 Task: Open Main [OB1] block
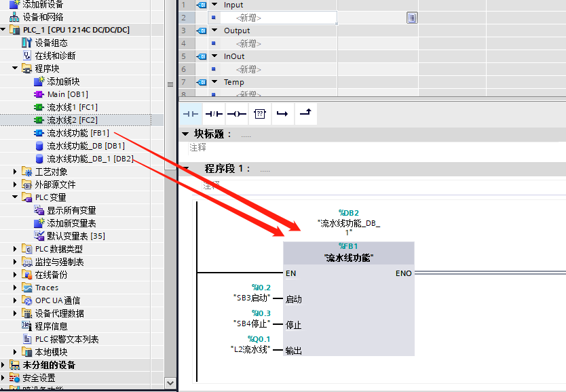pyautogui.click(x=67, y=94)
